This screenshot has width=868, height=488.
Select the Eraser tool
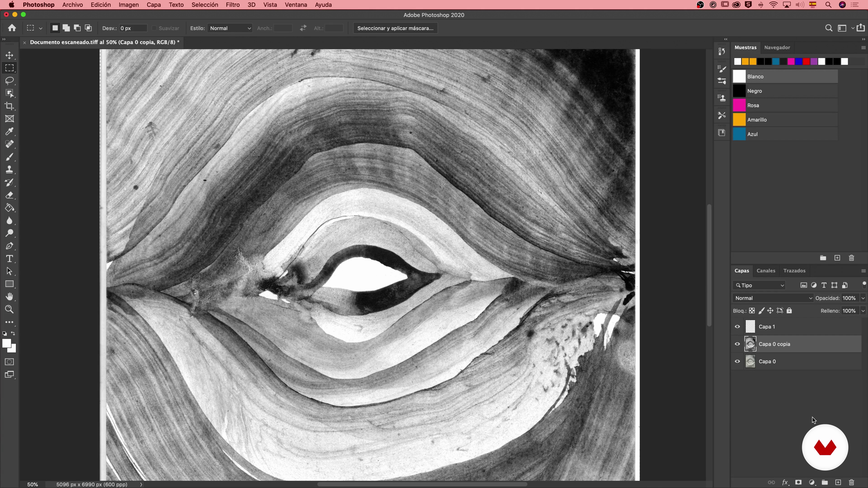coord(9,195)
